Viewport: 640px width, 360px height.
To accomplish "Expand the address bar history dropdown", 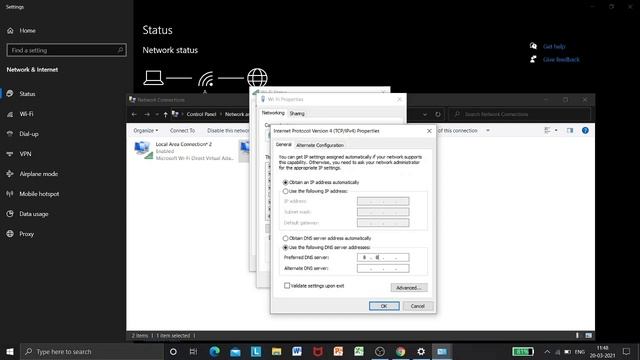I will (425, 114).
